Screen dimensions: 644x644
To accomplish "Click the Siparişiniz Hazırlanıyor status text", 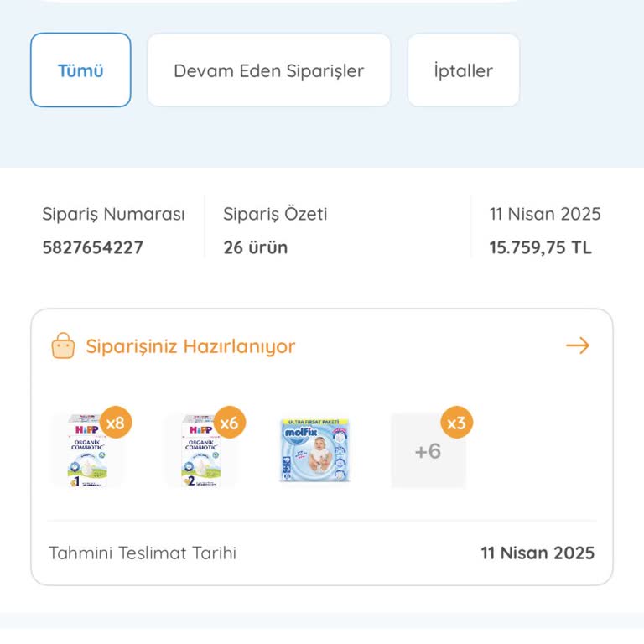I will [190, 346].
